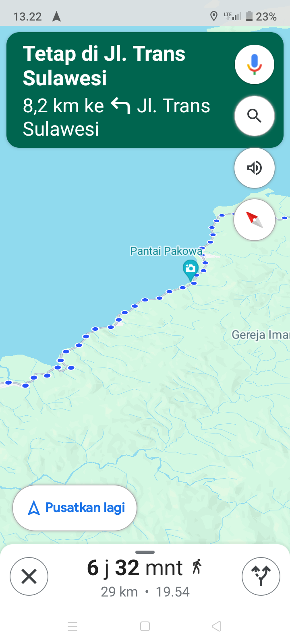Tap the left turn arrow in banner

coord(120,106)
